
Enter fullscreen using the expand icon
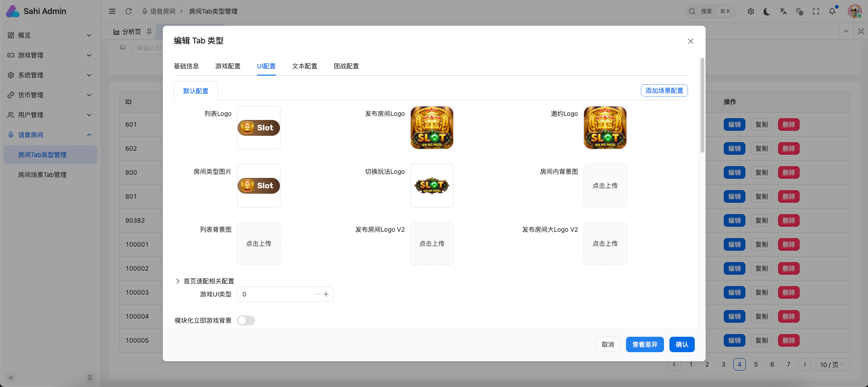tap(816, 11)
